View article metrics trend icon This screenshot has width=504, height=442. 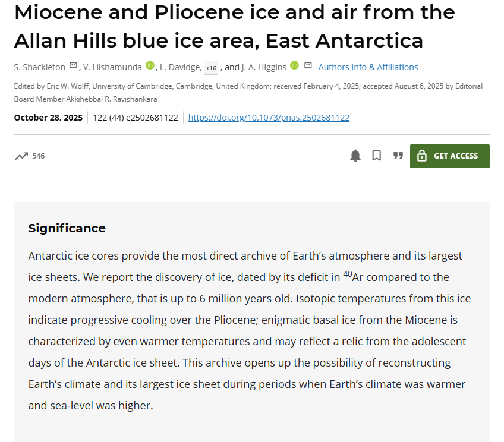(21, 156)
